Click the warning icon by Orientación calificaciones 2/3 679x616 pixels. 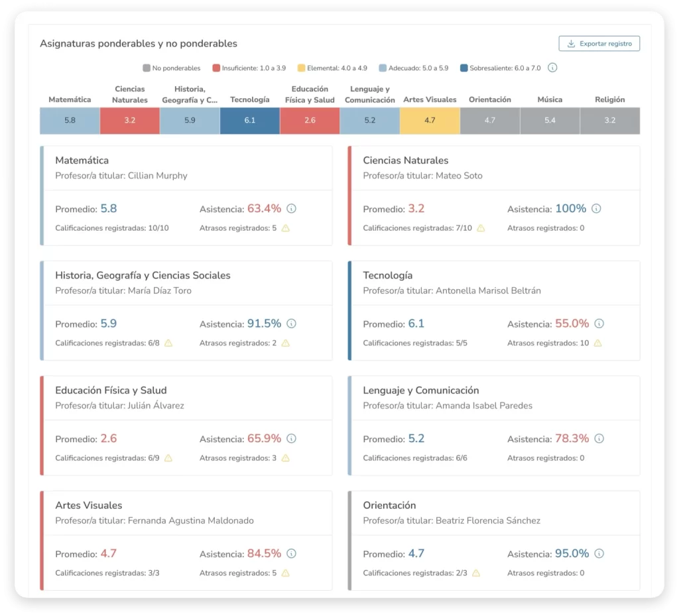tap(476, 573)
